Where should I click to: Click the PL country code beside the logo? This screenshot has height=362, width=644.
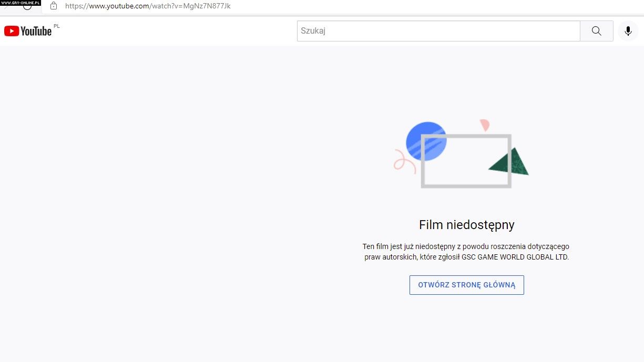(57, 26)
